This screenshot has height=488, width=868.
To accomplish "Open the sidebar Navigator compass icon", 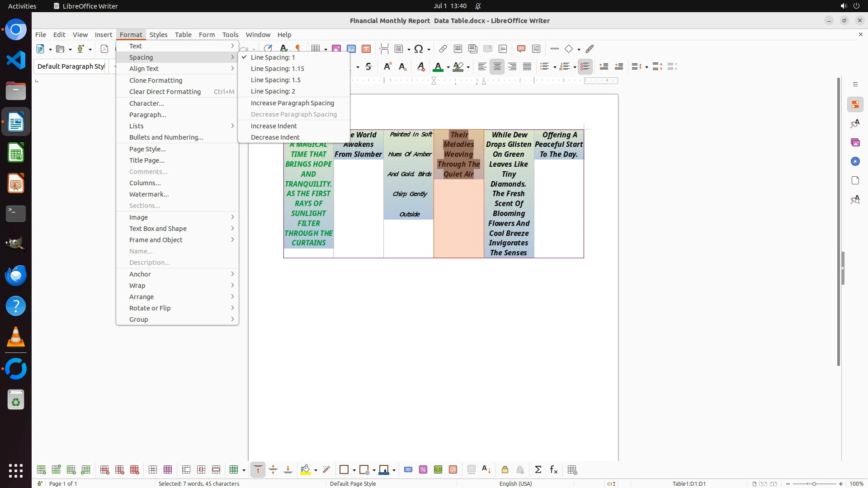I will (855, 162).
